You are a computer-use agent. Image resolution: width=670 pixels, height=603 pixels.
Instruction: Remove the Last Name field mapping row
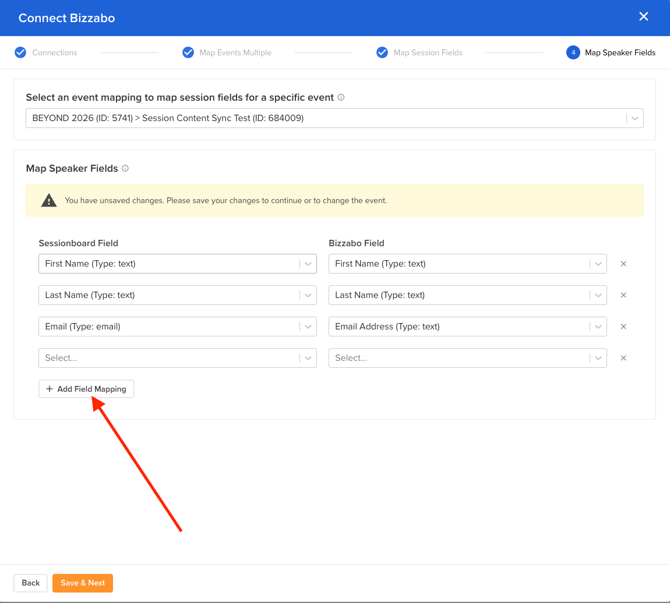tap(623, 295)
